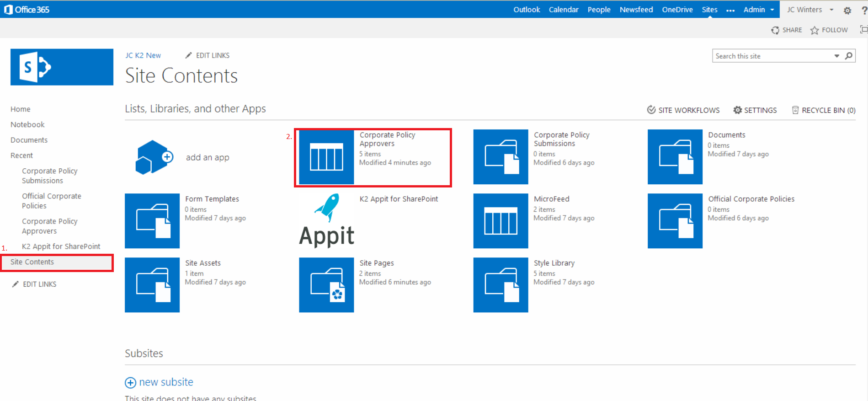Open People in the top bar
The width and height of the screenshot is (868, 401).
599,10
